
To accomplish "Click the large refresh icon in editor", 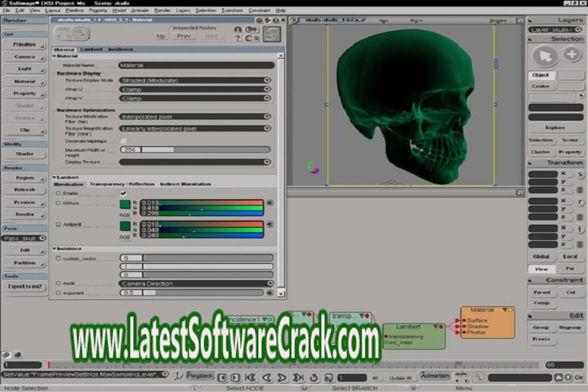I will [x=271, y=34].
